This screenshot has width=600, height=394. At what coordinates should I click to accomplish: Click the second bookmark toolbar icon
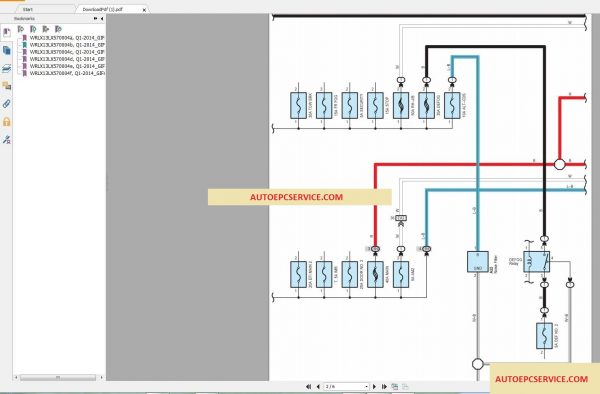pyautogui.click(x=33, y=29)
